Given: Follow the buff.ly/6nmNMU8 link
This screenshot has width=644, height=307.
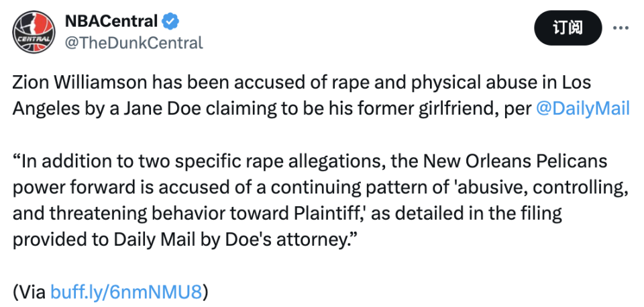Looking at the screenshot, I should click(x=126, y=292).
